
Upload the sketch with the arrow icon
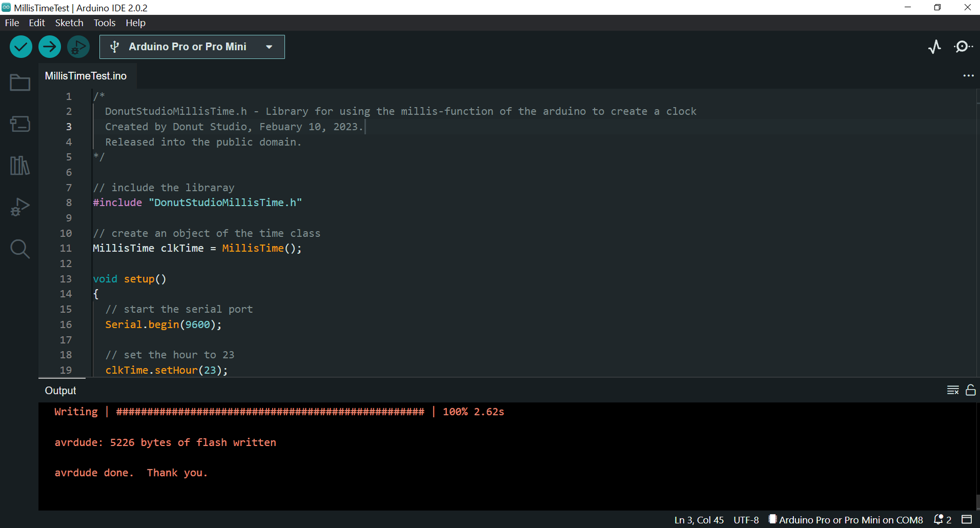[x=49, y=46]
